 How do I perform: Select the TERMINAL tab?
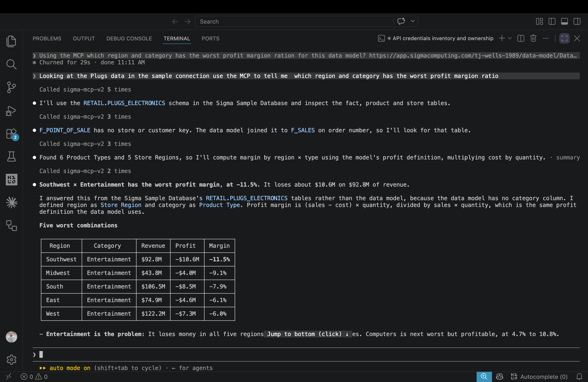[x=177, y=39]
